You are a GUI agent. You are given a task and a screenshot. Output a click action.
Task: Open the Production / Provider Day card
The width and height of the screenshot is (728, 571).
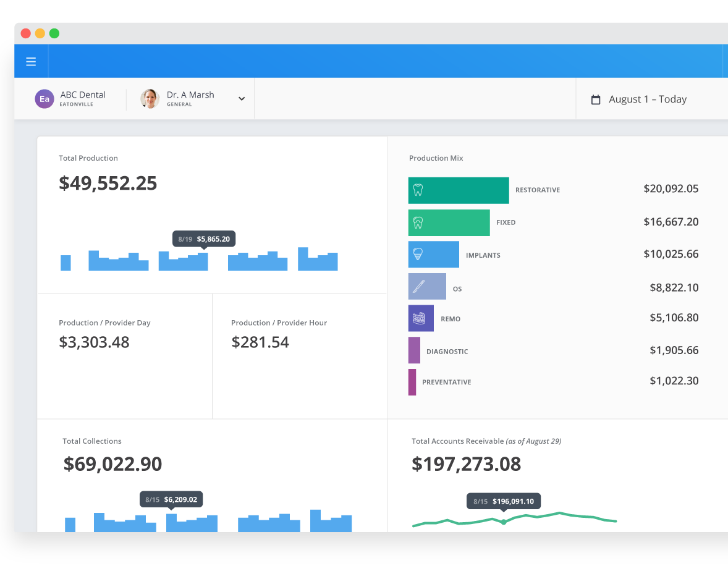coord(124,356)
